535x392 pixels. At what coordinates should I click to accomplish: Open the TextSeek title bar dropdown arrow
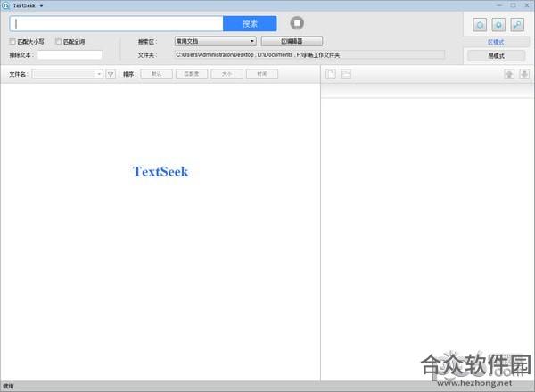click(x=41, y=6)
